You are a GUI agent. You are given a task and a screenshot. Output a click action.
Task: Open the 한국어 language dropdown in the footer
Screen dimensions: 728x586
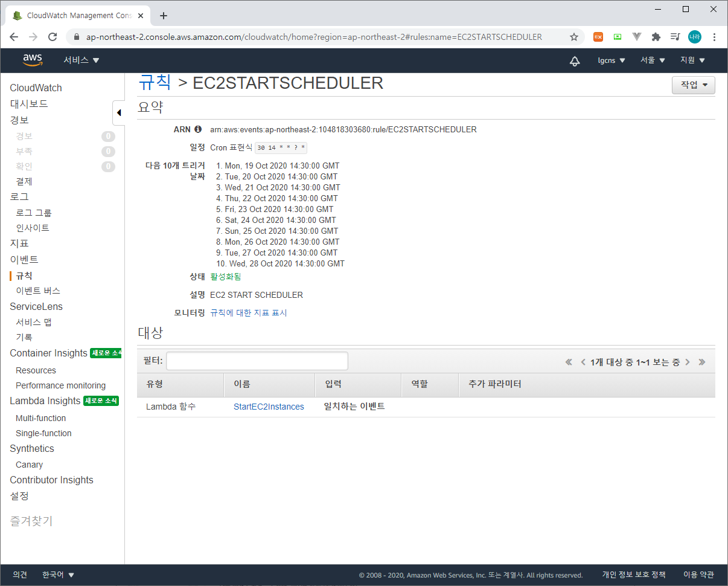(x=59, y=575)
